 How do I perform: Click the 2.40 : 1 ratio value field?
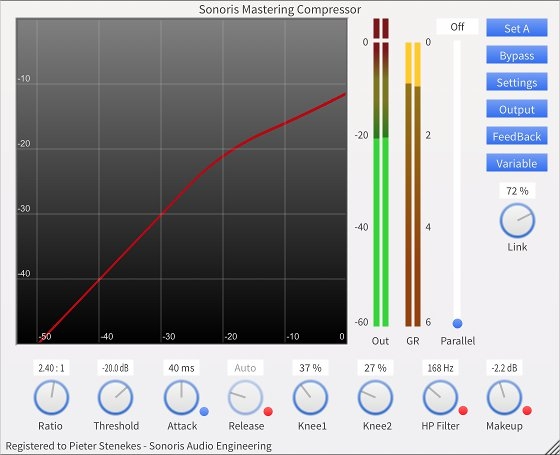(x=51, y=368)
